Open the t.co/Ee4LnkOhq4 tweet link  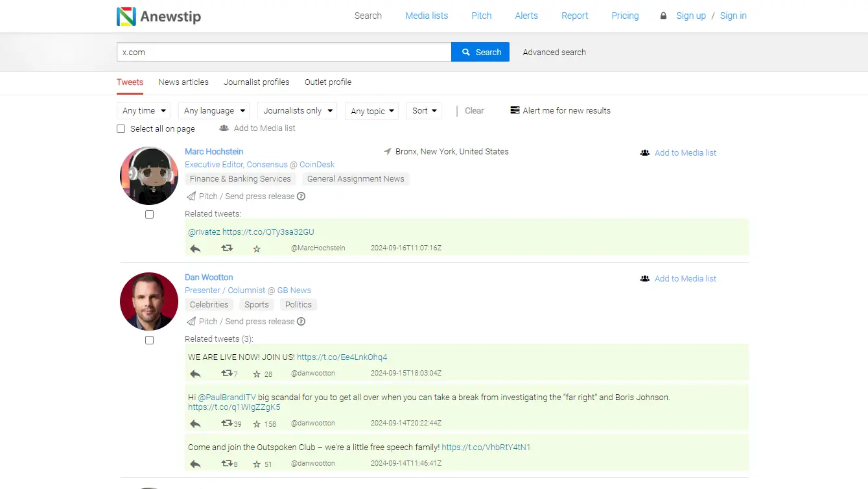pos(342,357)
